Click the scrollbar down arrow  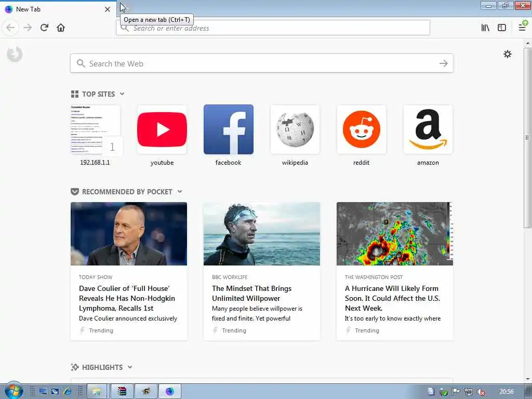pyautogui.click(x=527, y=379)
